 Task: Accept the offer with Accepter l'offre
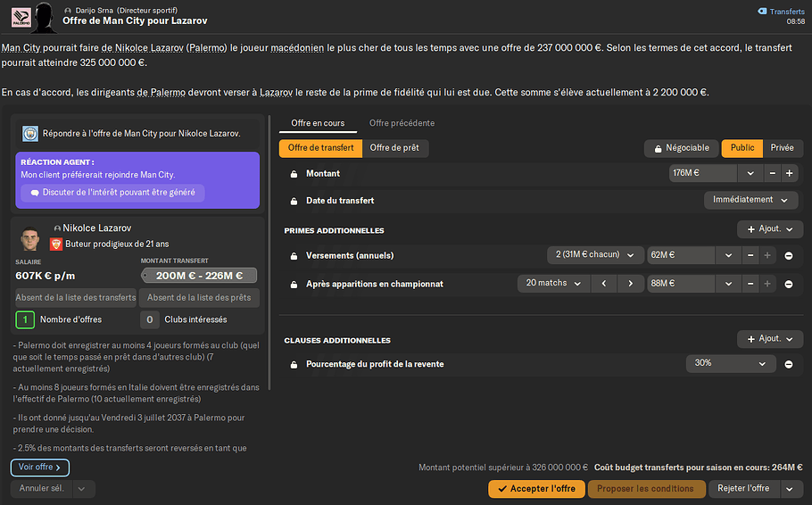(536, 489)
